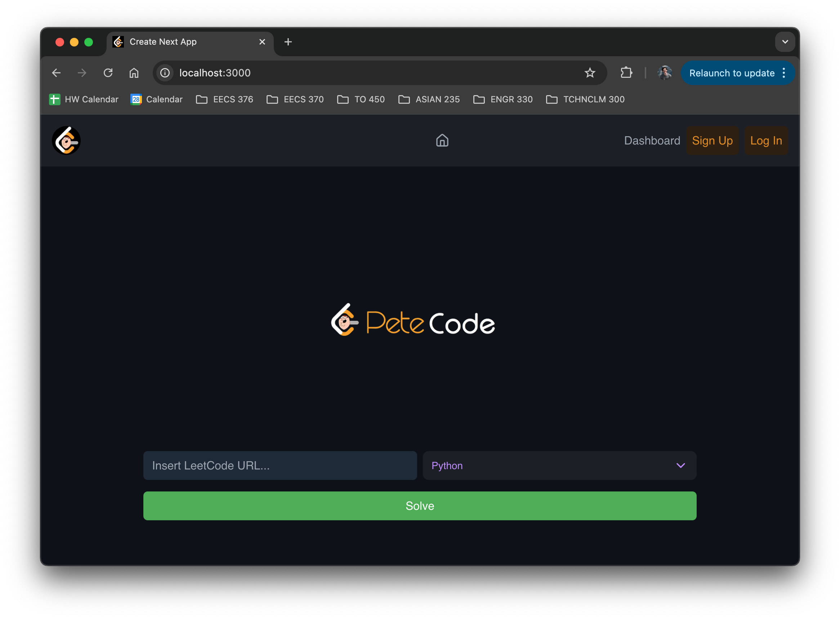
Task: Bookmark this page with star icon
Action: tap(589, 73)
